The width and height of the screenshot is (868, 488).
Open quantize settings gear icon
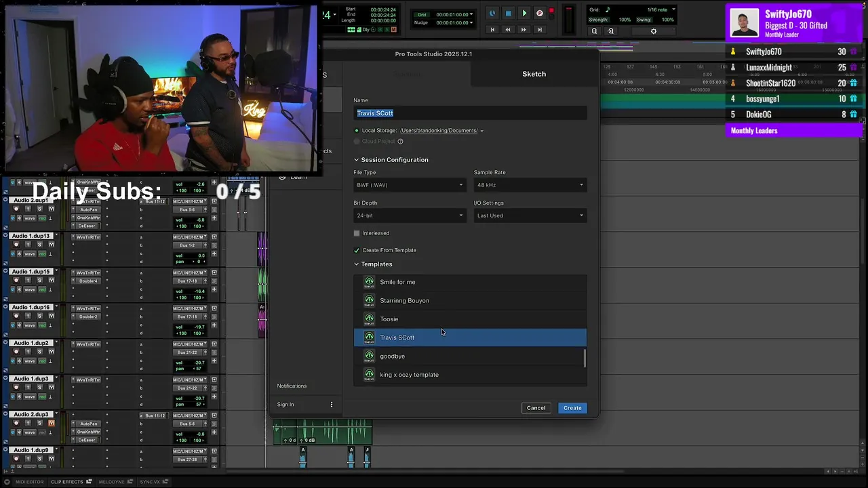(654, 31)
